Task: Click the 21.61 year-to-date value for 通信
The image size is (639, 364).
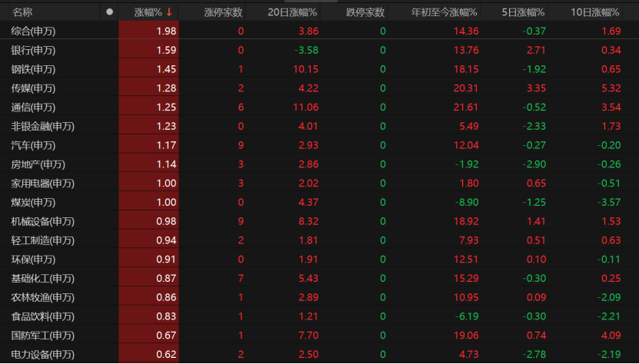Action: [466, 108]
